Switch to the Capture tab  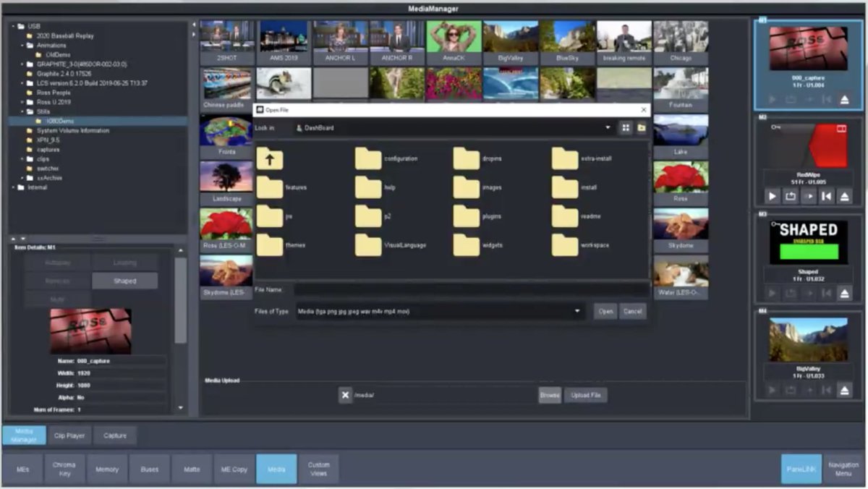pyautogui.click(x=115, y=435)
